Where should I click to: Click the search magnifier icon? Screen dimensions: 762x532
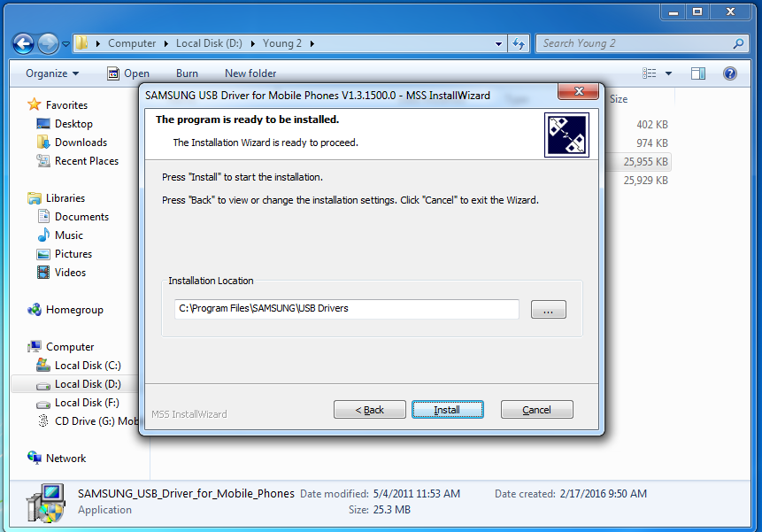[738, 43]
